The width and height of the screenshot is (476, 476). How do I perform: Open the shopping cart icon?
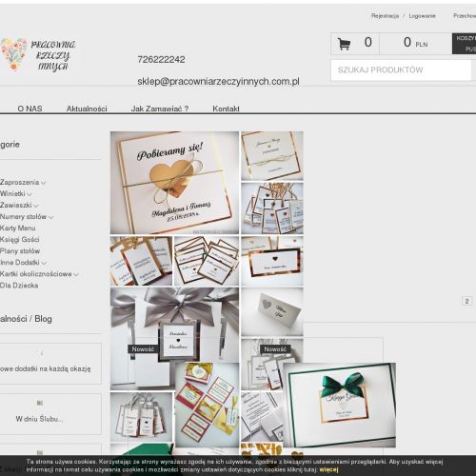pyautogui.click(x=344, y=44)
